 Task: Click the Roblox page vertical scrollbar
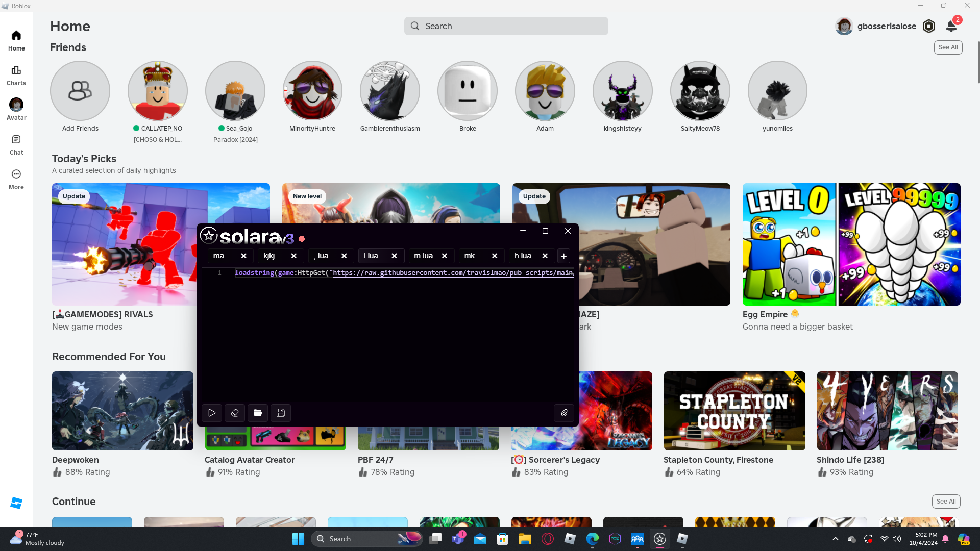click(x=978, y=61)
